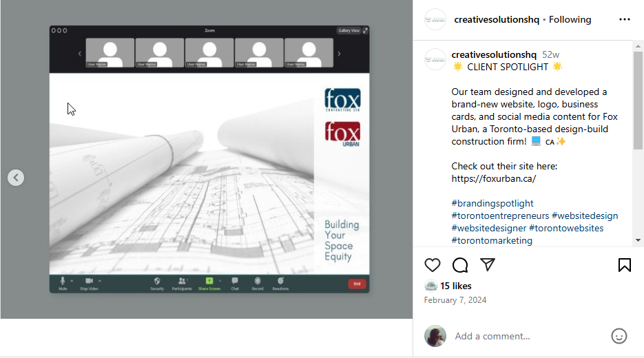Viewport: 644px width, 358px height.
Task: Open the #websitedesign hashtag
Action: [x=585, y=215]
